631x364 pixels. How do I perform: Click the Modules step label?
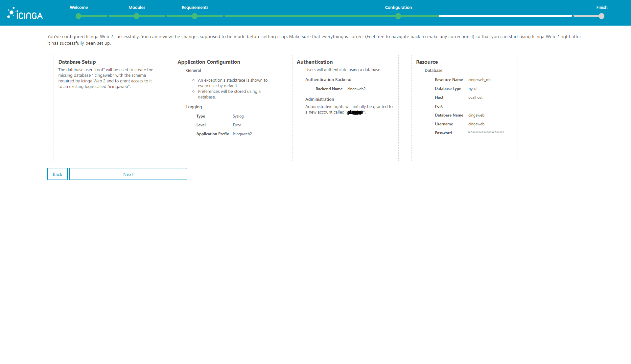(x=137, y=7)
